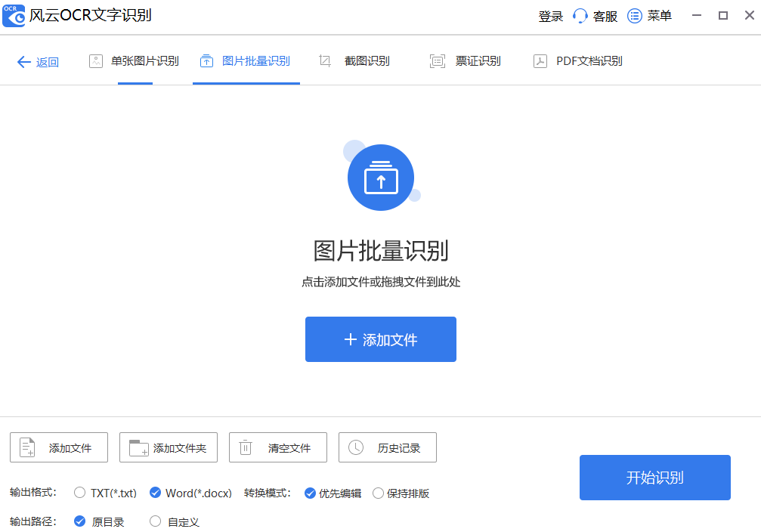Open the 菜单 menu
This screenshot has height=532, width=761.
coord(660,16)
